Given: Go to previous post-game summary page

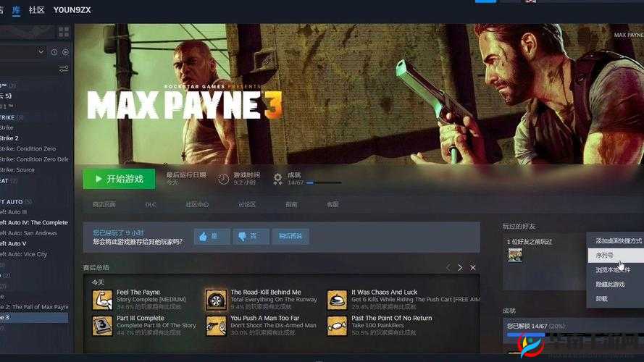Looking at the screenshot, I should 448,267.
